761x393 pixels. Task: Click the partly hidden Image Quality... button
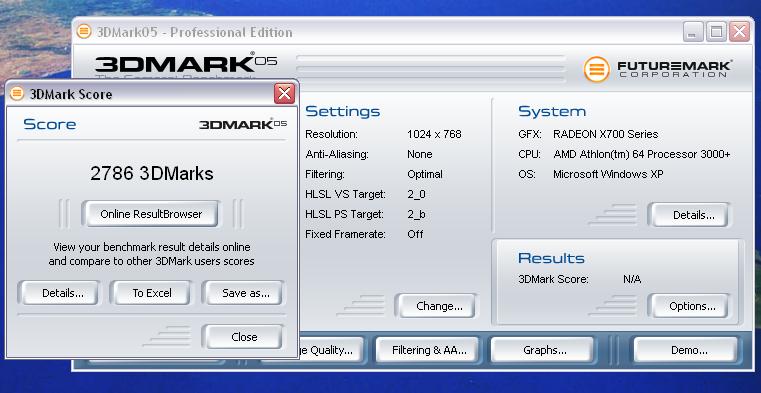331,350
